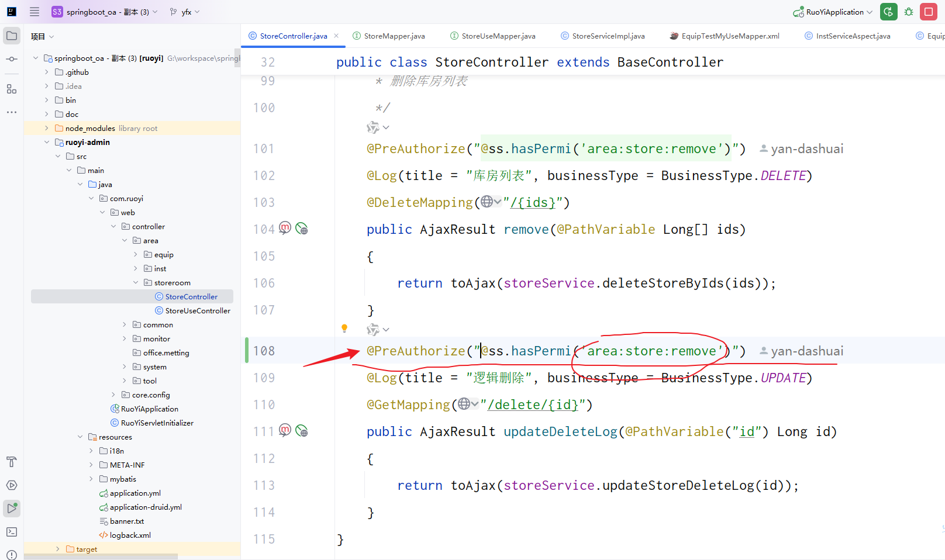This screenshot has height=560, width=945.
Task: Collapse the resources folder
Action: point(80,437)
